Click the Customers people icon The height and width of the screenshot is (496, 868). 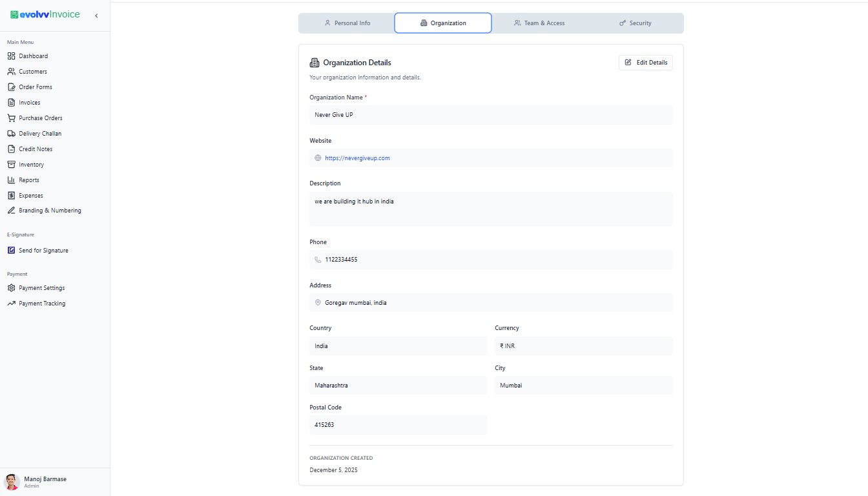pos(11,72)
